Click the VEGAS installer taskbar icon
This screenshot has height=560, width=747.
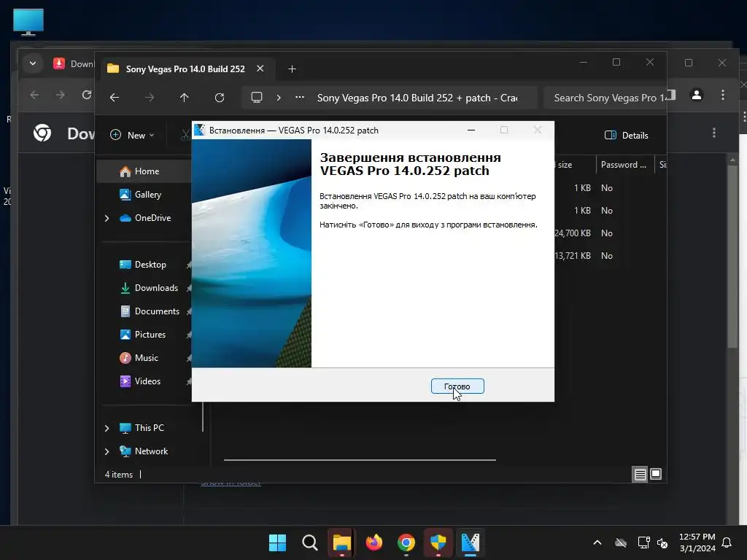pos(471,542)
